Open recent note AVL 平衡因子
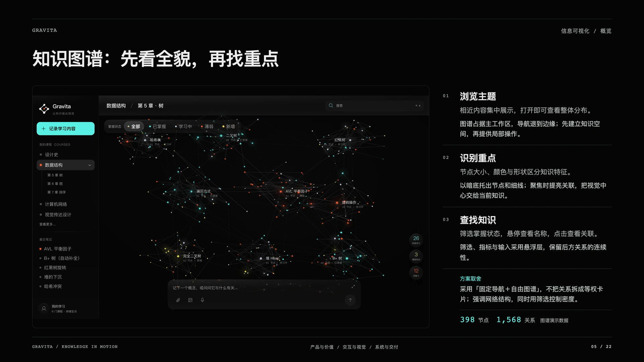 coord(58,249)
